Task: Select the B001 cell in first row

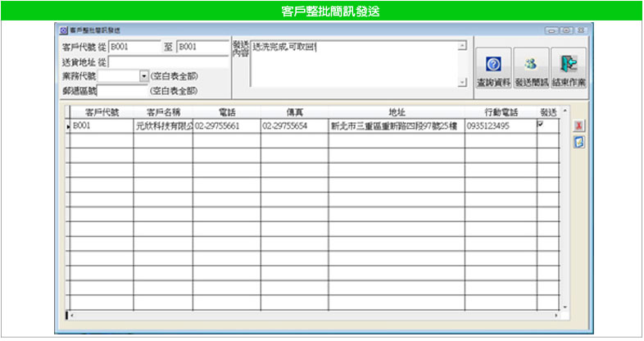Action: (x=101, y=126)
